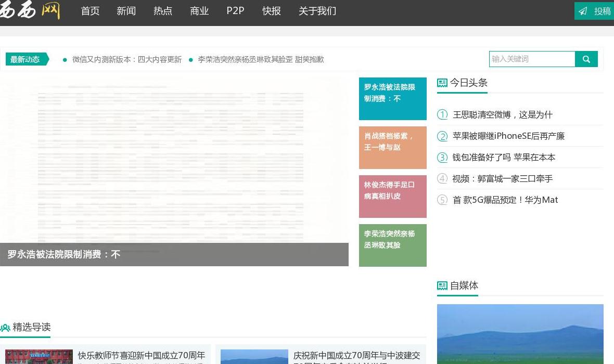Click the 最新动态 banner tag
Image resolution: width=614 pixels, height=364 pixels.
(x=24, y=59)
